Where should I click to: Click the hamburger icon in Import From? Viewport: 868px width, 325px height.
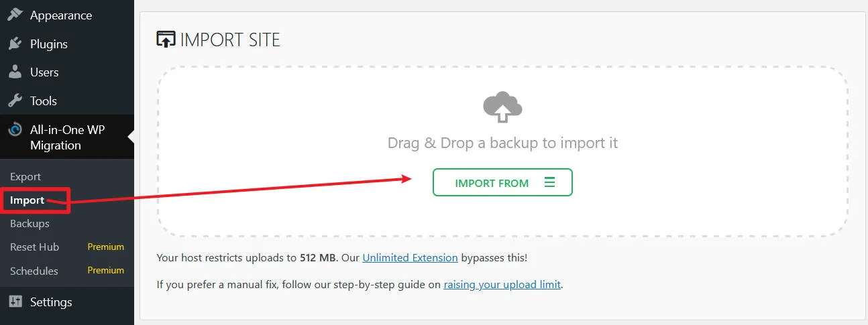coord(549,182)
